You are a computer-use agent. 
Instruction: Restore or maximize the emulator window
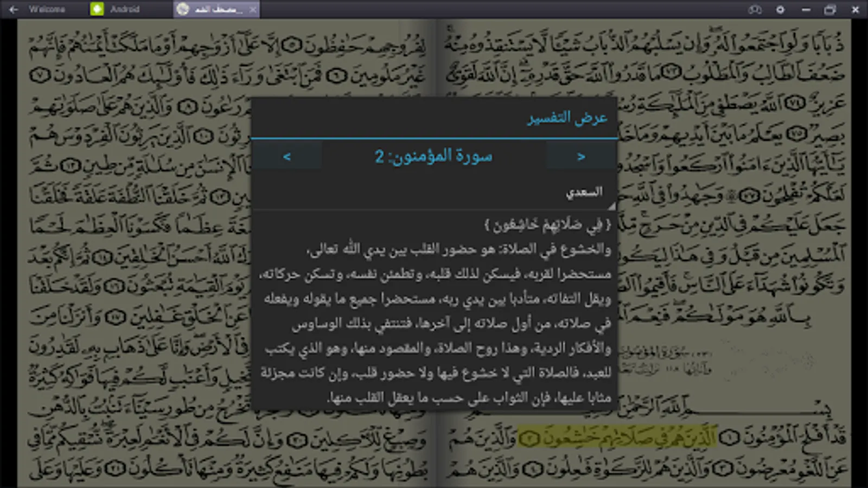tap(830, 9)
